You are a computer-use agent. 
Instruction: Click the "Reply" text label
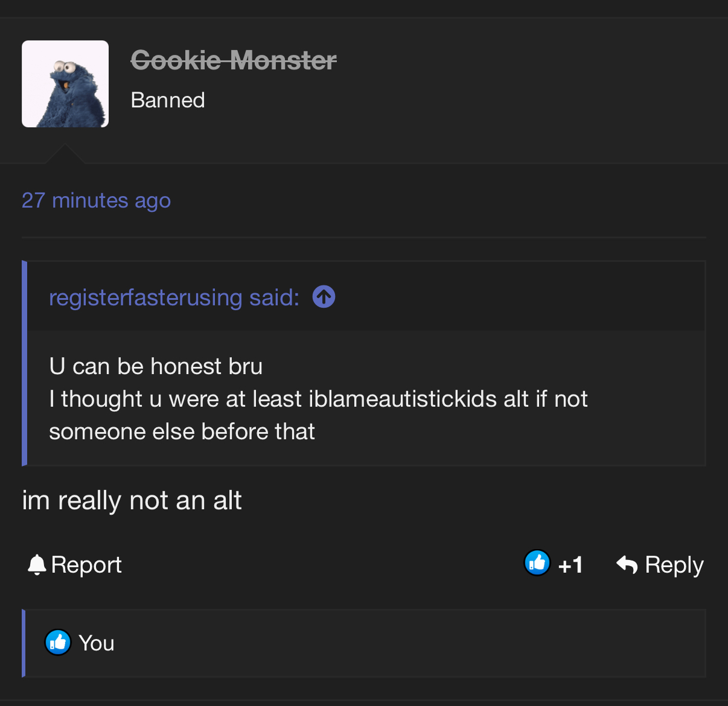click(x=674, y=565)
